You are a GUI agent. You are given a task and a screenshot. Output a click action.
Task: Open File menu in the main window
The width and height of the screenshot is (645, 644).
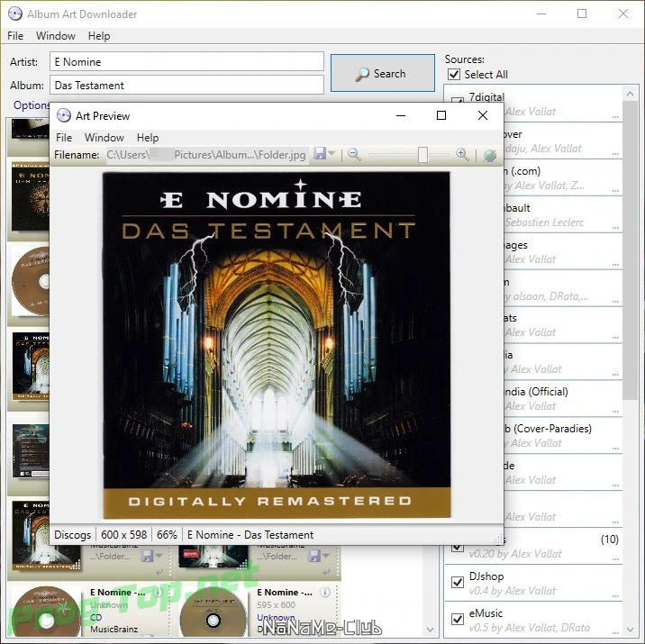15,36
